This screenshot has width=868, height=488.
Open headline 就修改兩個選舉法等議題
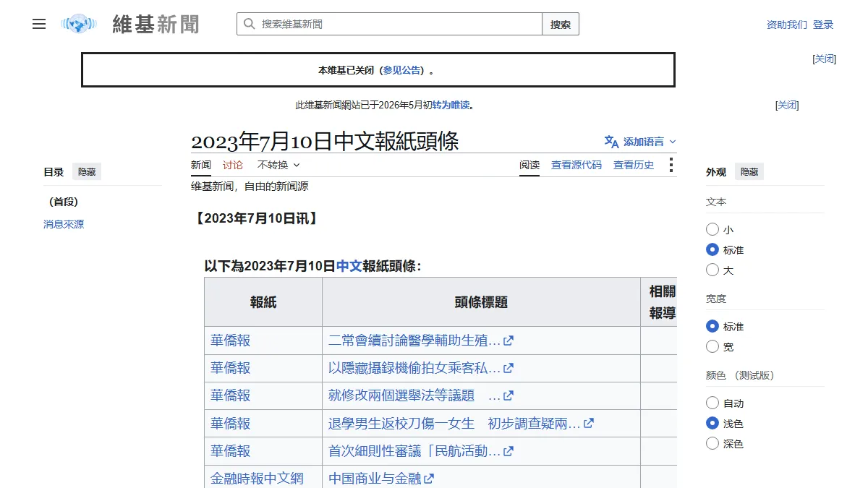[x=414, y=395]
